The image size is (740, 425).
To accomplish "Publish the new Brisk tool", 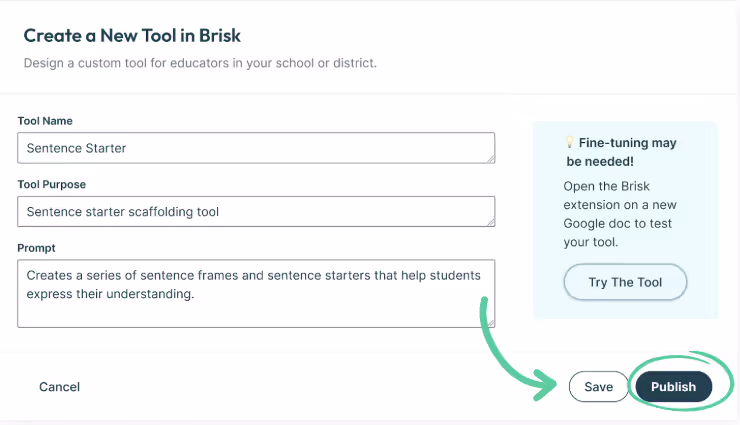I will pyautogui.click(x=673, y=387).
